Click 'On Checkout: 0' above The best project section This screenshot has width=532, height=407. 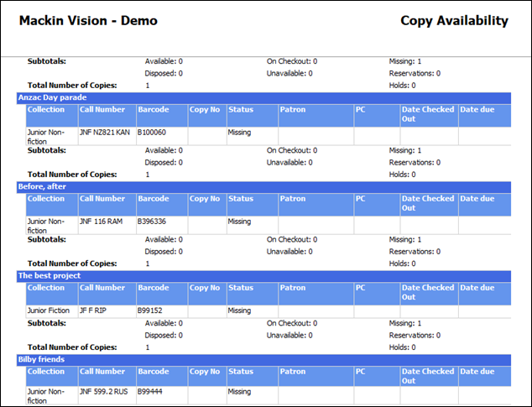292,240
